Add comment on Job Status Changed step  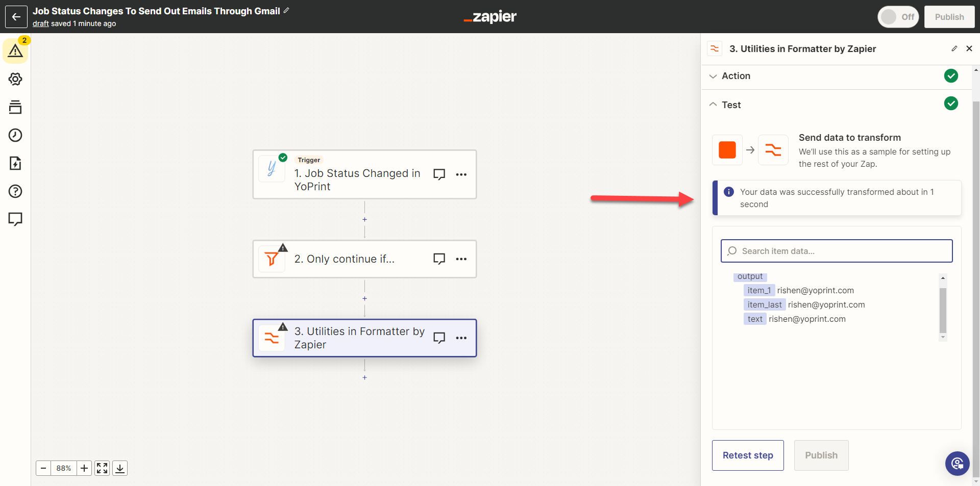439,174
